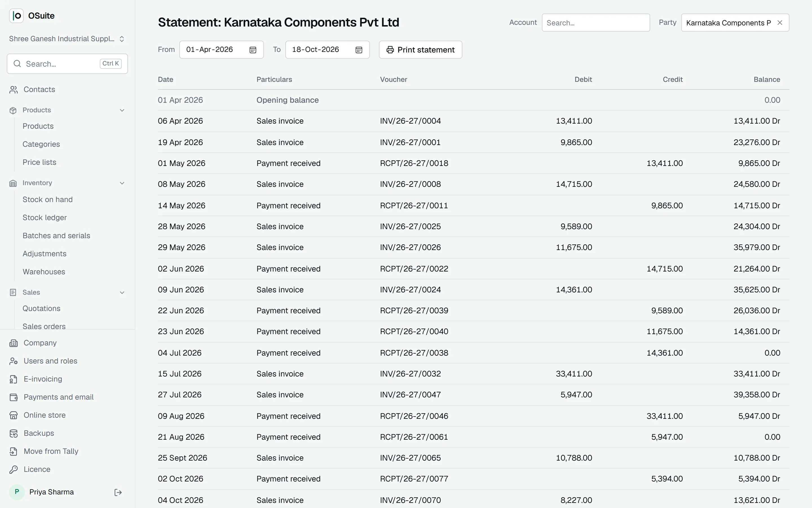
Task: Click the Products box icon
Action: point(13,111)
